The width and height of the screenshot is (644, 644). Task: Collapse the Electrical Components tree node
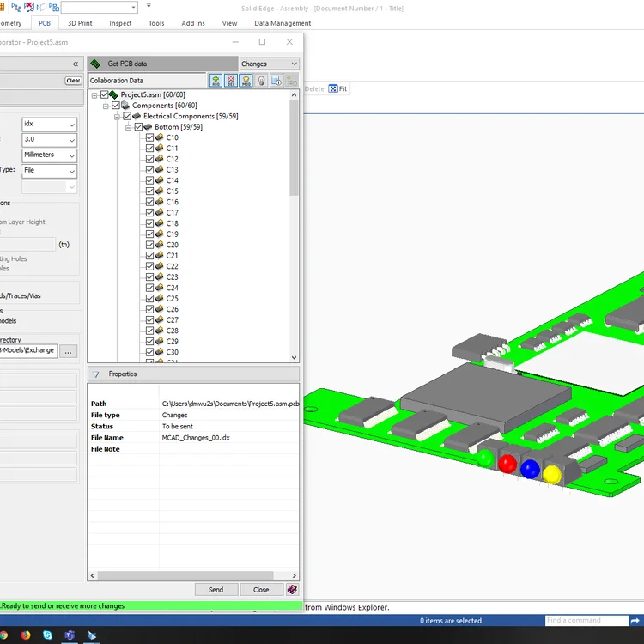[117, 117]
